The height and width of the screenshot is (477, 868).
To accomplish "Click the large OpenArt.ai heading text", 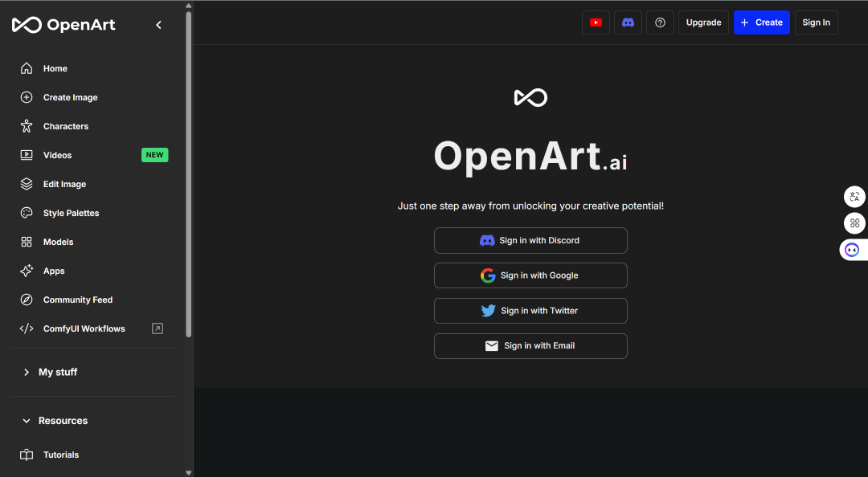I will 530,157.
